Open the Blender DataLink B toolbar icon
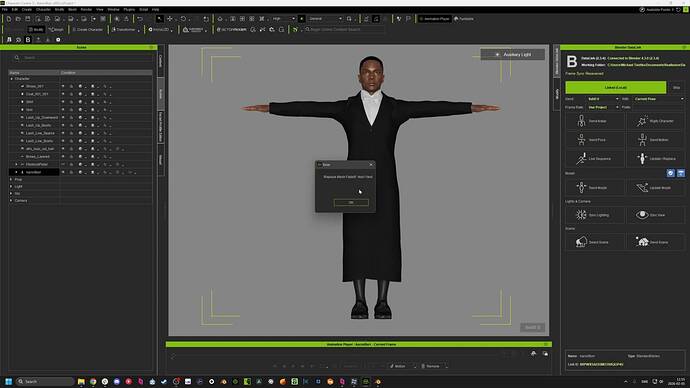The width and height of the screenshot is (690, 388). click(x=28, y=40)
